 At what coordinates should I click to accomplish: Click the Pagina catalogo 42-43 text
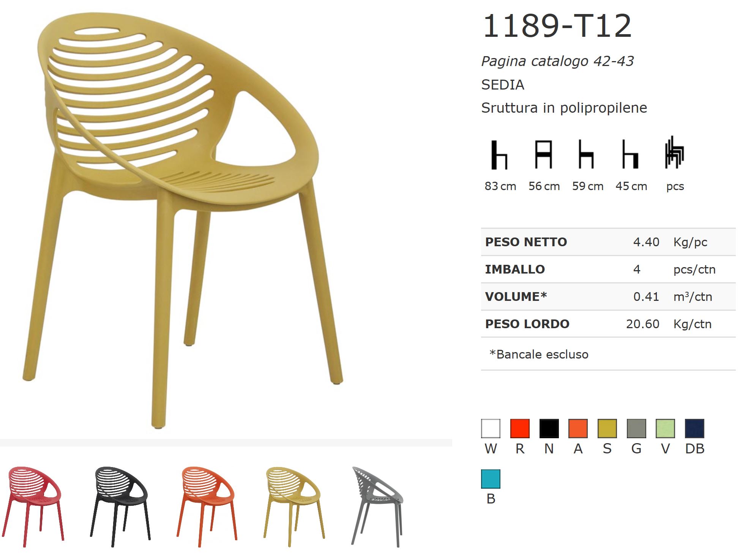pyautogui.click(x=557, y=61)
